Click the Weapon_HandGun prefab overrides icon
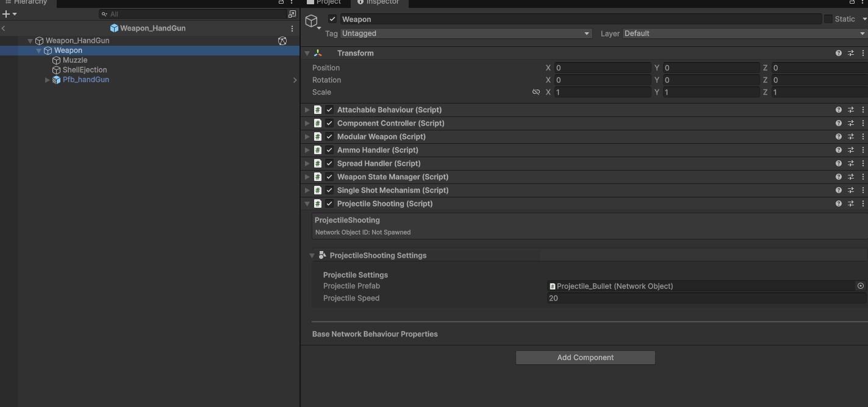Viewport: 868px width, 407px height. [282, 41]
